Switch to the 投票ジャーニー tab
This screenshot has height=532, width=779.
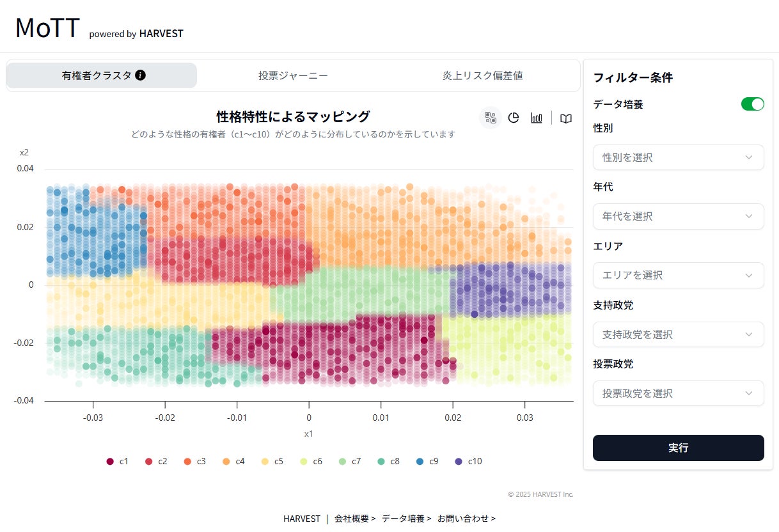(x=293, y=75)
